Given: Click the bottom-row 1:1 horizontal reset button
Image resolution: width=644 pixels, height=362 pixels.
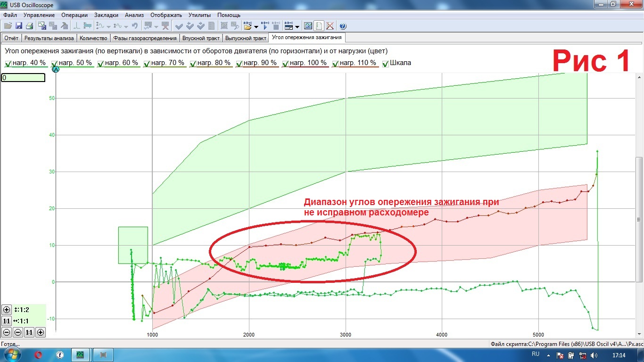Looking at the screenshot, I should [29, 332].
